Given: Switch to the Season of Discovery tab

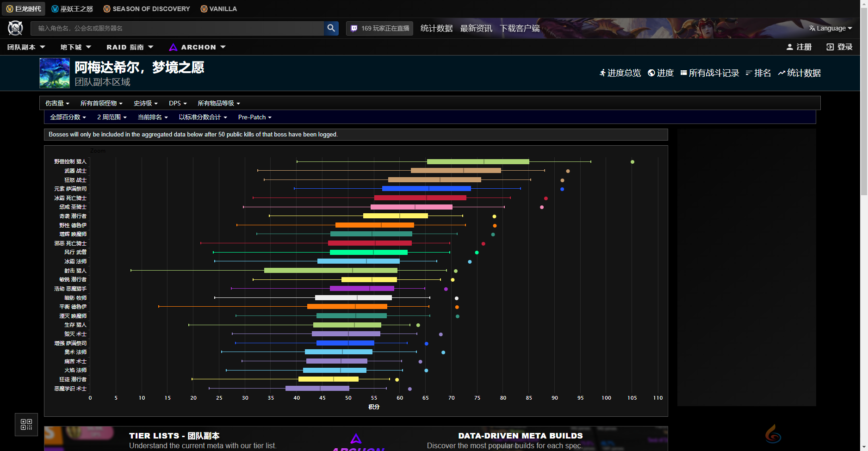Looking at the screenshot, I should click(x=147, y=9).
